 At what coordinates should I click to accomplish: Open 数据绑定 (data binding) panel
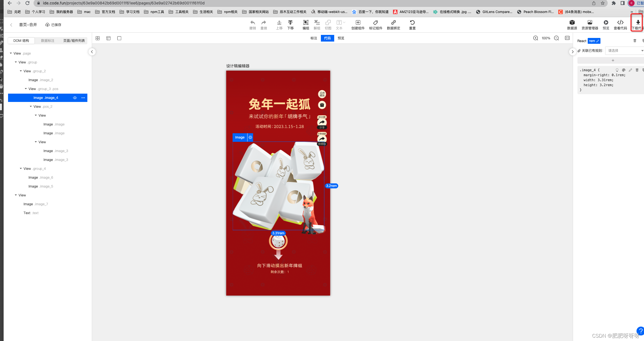(393, 24)
